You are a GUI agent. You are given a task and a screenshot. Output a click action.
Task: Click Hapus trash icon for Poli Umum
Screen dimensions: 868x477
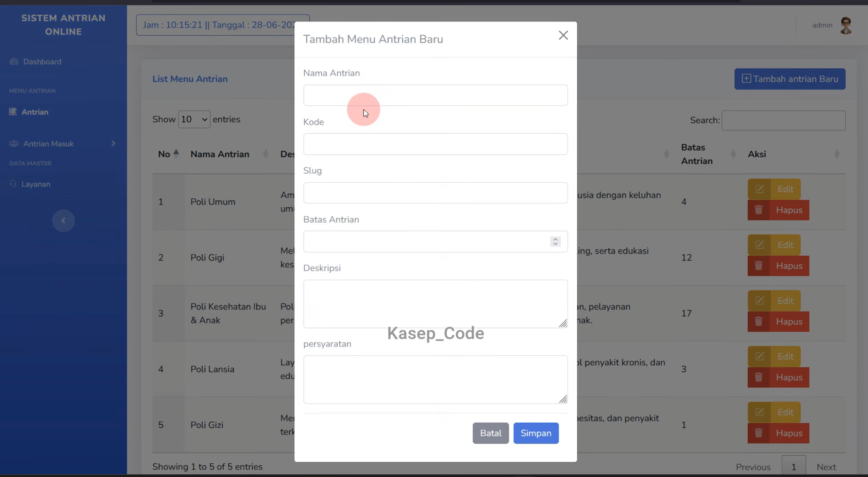[x=758, y=210]
